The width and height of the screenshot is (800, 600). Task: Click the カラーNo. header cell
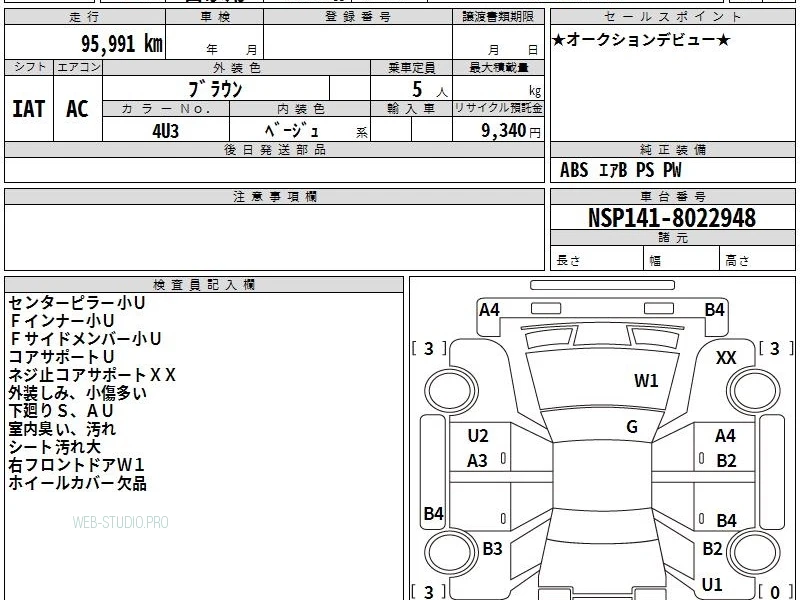pos(166,109)
